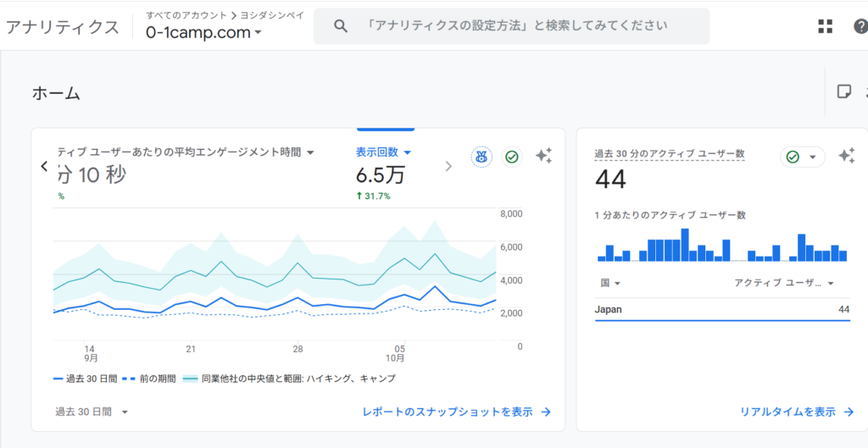Go to next metric with right chevron
The image size is (868, 448).
449,166
